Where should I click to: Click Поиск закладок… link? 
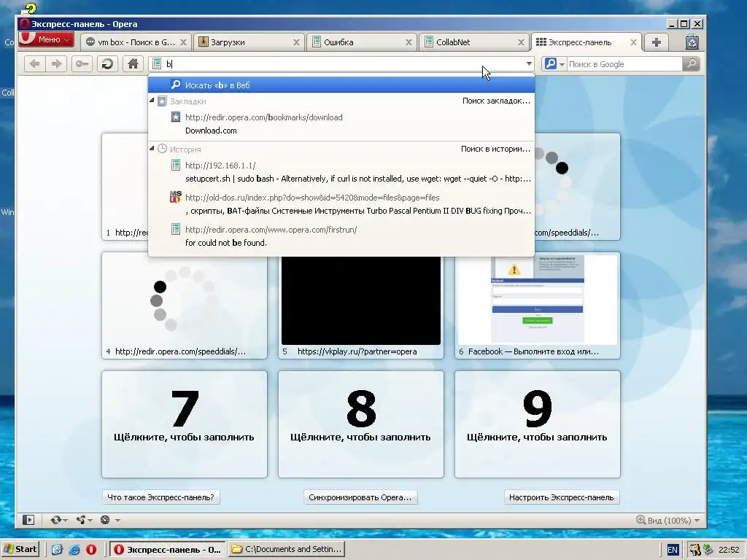pyautogui.click(x=496, y=101)
